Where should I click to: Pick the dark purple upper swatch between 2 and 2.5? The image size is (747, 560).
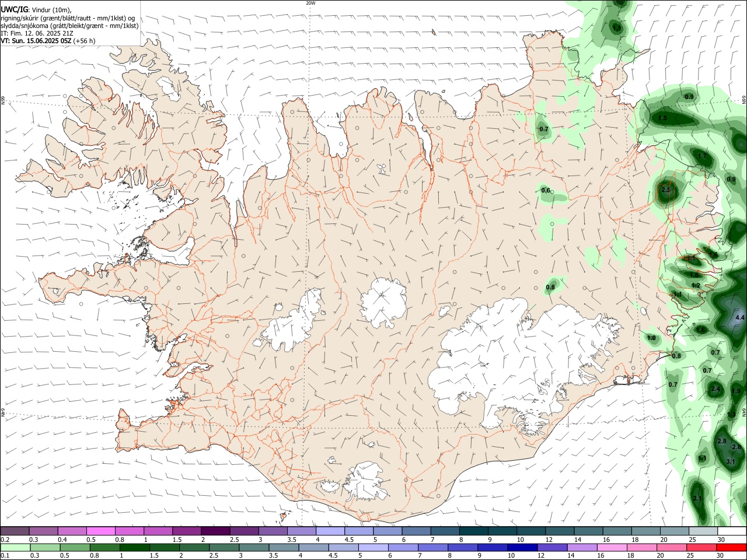215,531
